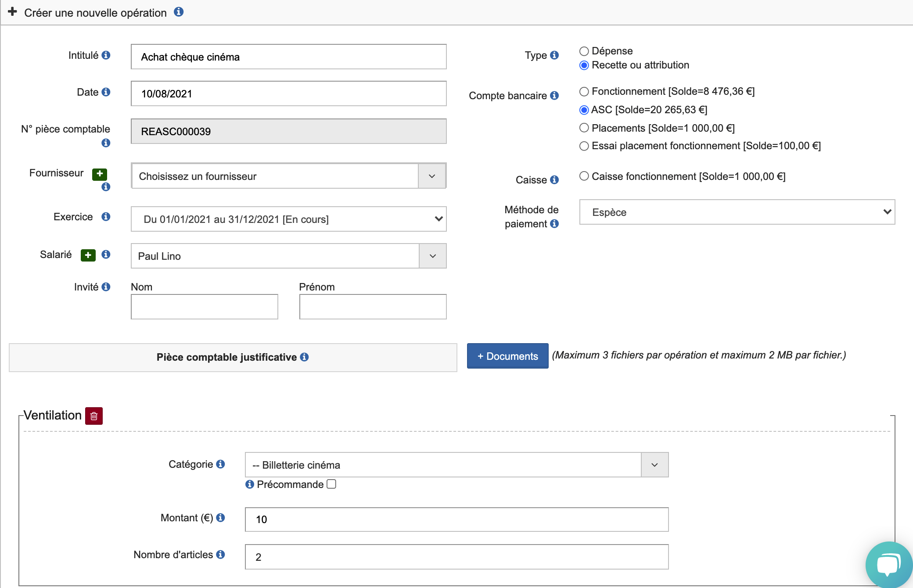Click the green add icon beside Salarié
Viewport: 913px width, 588px height.
[88, 255]
